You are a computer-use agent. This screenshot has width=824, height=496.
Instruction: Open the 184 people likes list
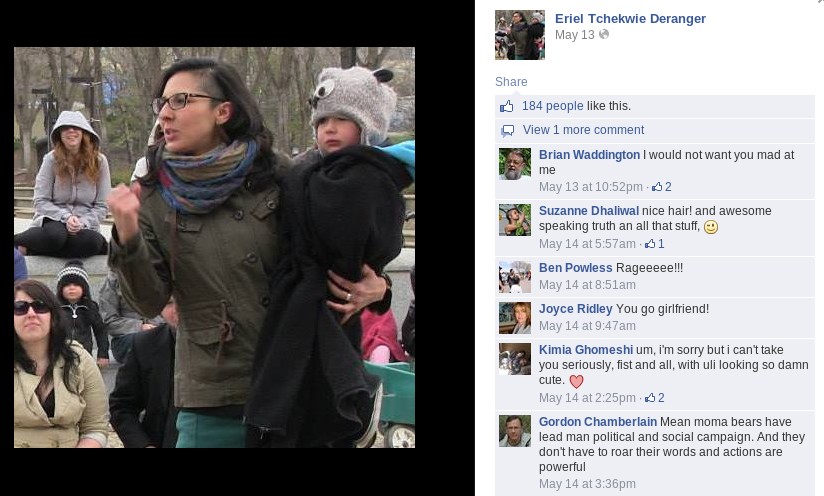tap(552, 106)
